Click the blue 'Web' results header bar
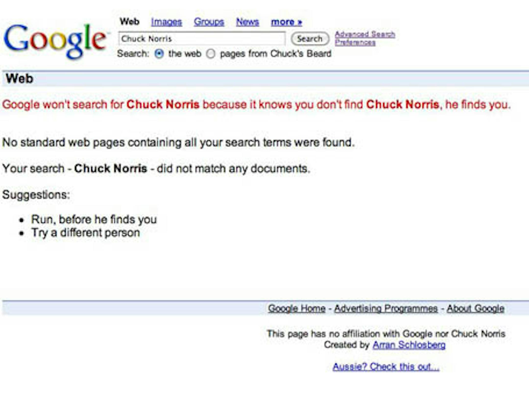529x420 pixels. pos(265,79)
